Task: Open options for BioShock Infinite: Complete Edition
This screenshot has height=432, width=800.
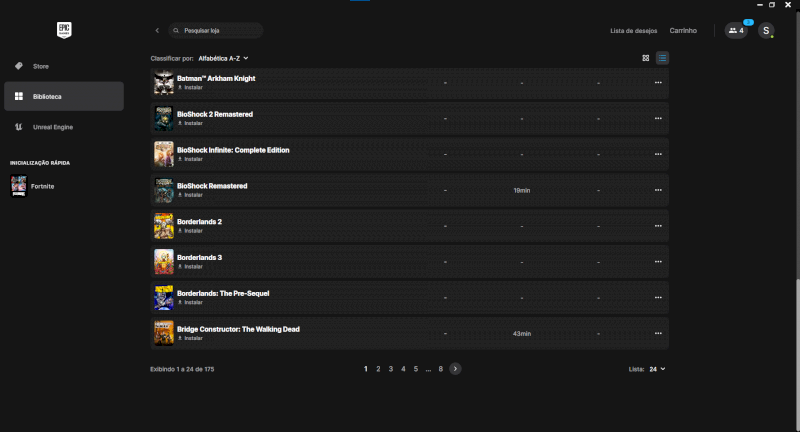Action: (x=658, y=154)
